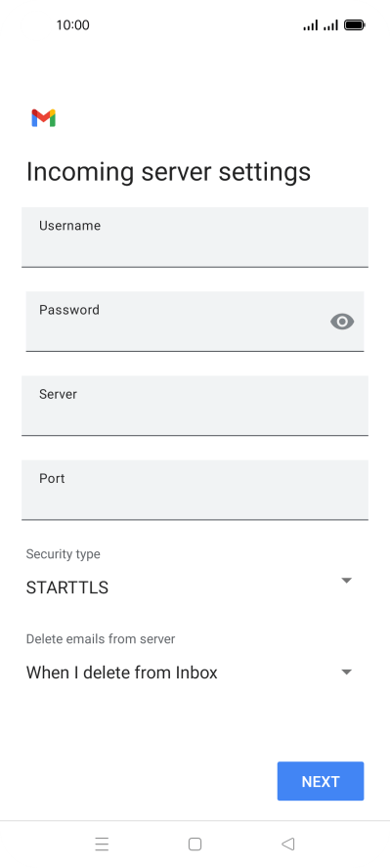Viewport: 390px width, 868px height.
Task: Focus the Username input field
Action: coord(195,238)
